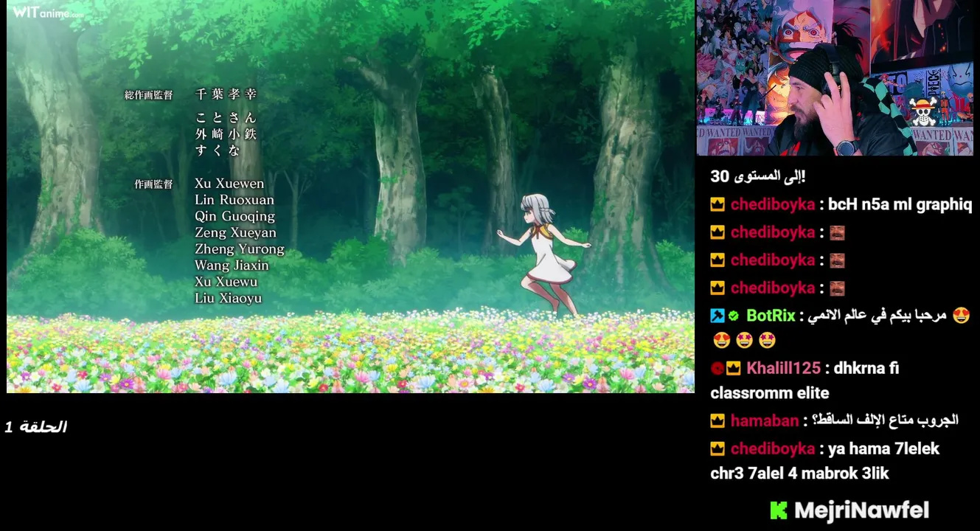Click the MejriNawfel channel name
This screenshot has height=531, width=980.
(x=862, y=510)
